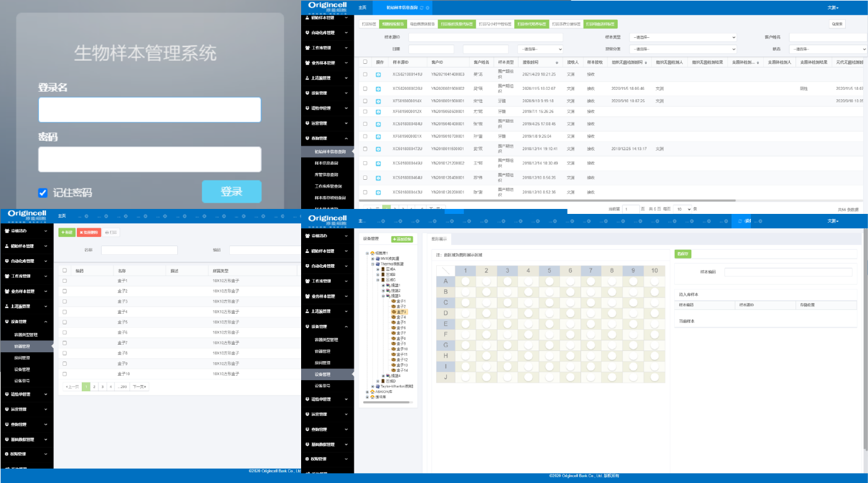Expand the 线盒4 node in device tree
868x483 pixels.
[x=383, y=376]
